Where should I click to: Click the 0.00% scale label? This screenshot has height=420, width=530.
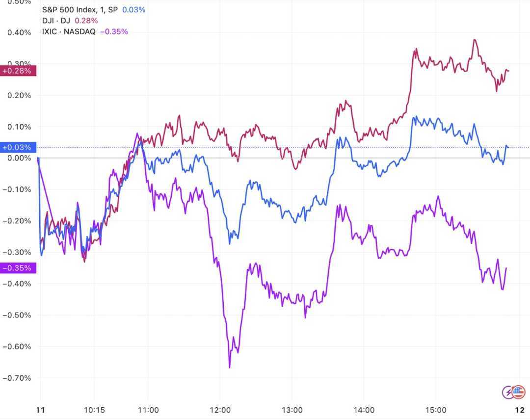pos(19,158)
